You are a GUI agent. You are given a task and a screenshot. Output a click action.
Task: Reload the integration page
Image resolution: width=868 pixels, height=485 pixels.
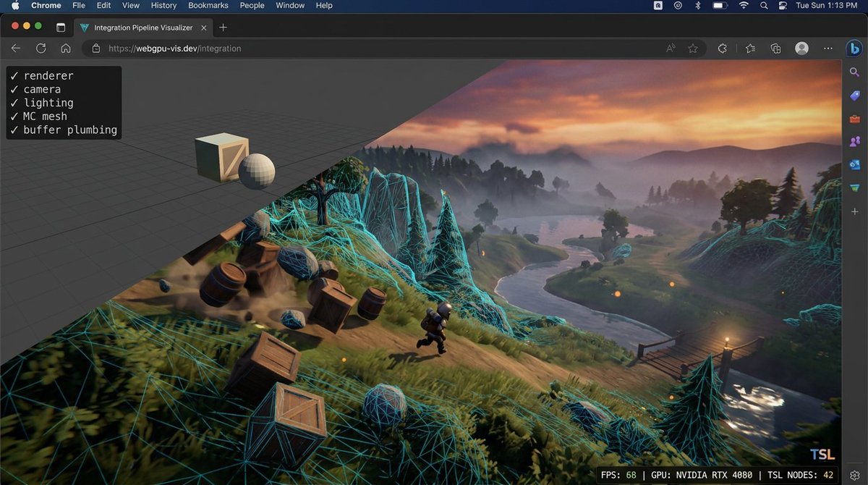pos(41,48)
